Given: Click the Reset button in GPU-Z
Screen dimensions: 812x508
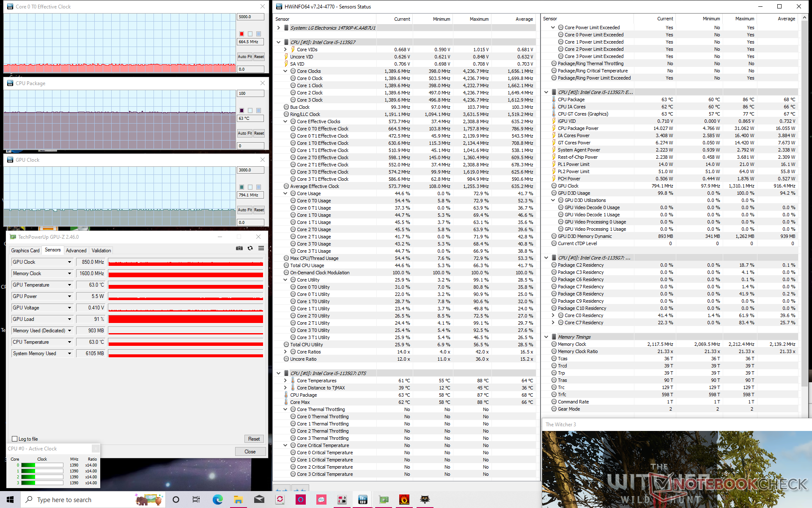Looking at the screenshot, I should tap(254, 439).
